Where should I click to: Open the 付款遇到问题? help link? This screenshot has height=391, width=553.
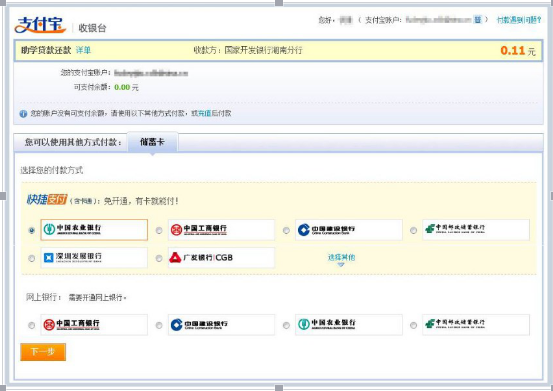[x=518, y=20]
